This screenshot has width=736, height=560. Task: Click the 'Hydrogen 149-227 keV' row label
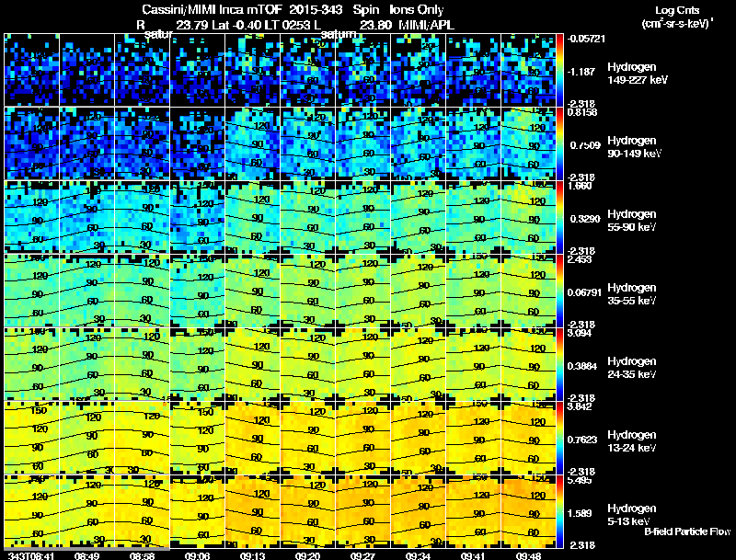coord(638,74)
